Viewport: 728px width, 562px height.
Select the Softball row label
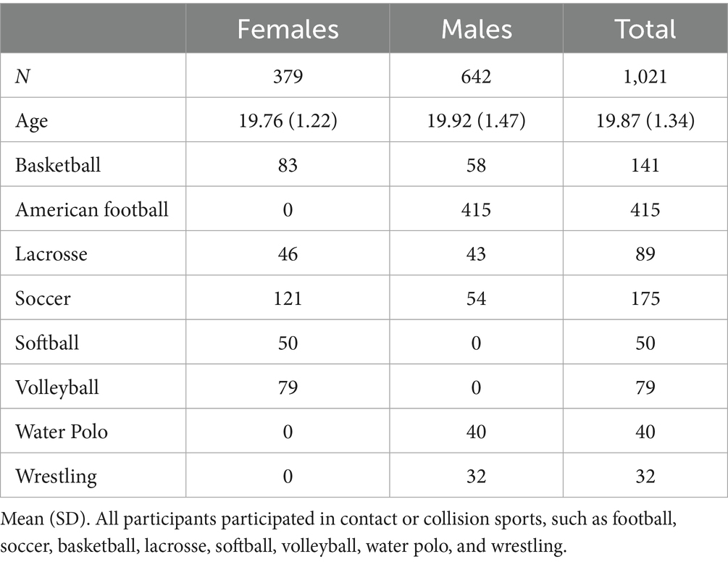click(x=46, y=343)
